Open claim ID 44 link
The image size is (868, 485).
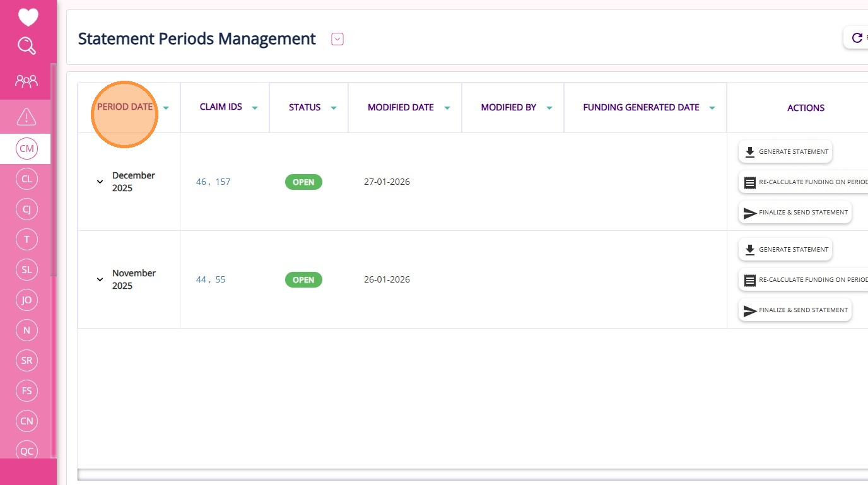point(201,279)
